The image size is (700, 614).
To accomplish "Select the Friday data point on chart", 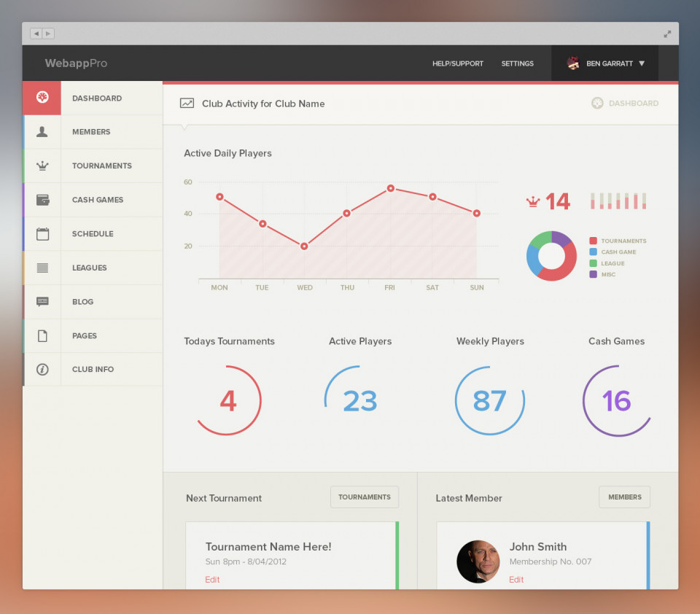I will pos(391,188).
